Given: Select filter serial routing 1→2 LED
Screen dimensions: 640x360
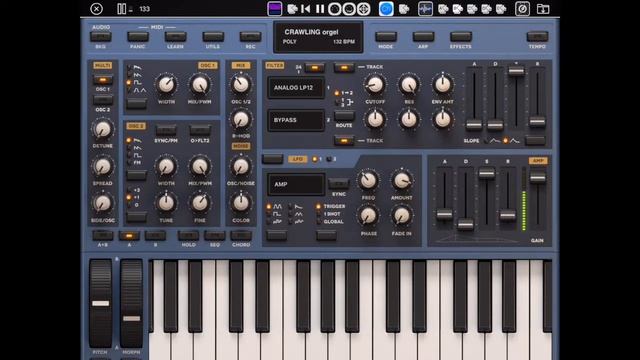Looking at the screenshot, I should [337, 93].
